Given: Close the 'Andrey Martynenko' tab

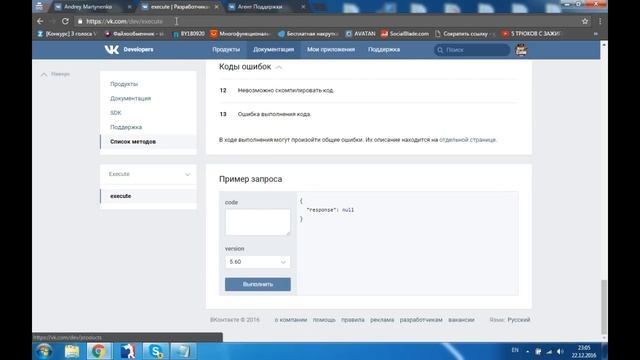Looking at the screenshot, I should pos(129,7).
